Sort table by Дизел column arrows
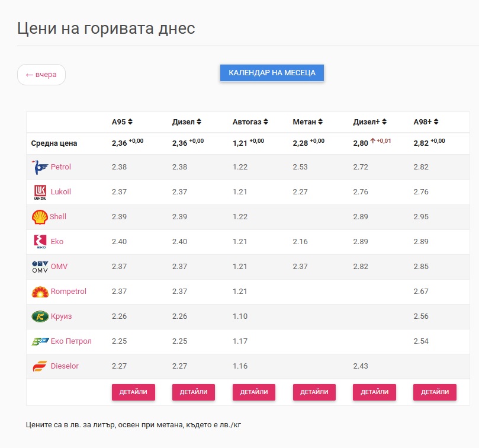Image resolution: width=479 pixels, height=448 pixels. click(x=199, y=121)
